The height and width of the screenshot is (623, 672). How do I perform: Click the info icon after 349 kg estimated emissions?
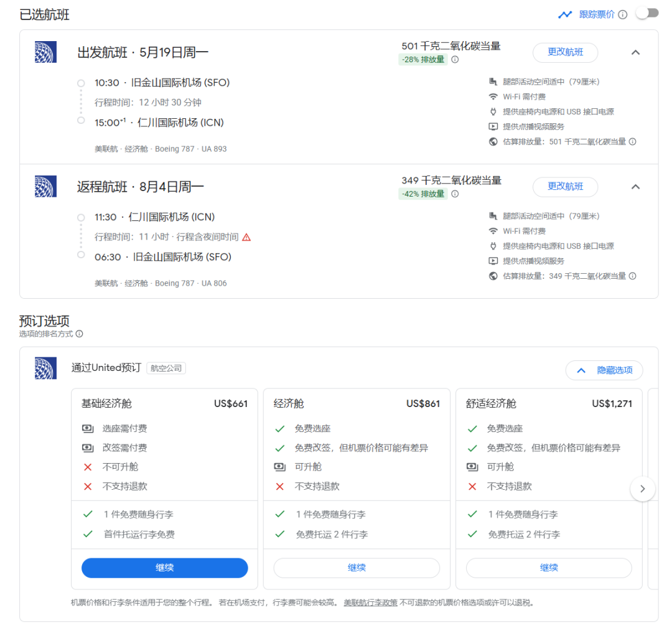[x=633, y=276]
